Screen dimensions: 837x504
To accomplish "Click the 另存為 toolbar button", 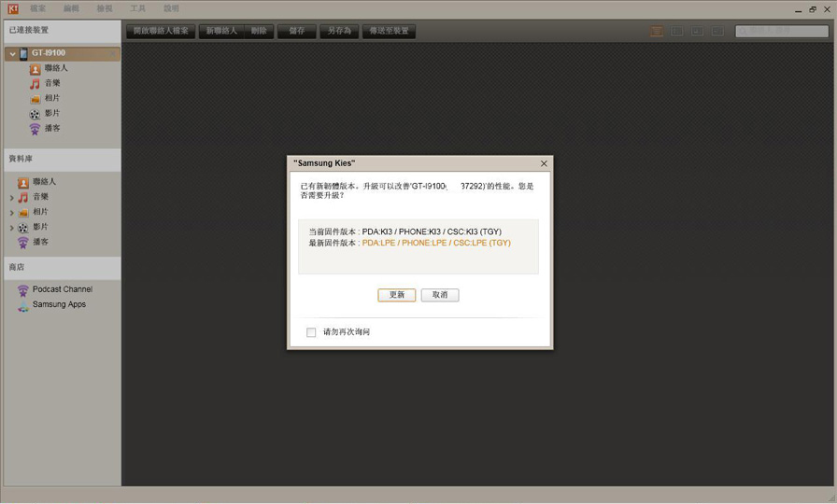I will click(x=339, y=31).
